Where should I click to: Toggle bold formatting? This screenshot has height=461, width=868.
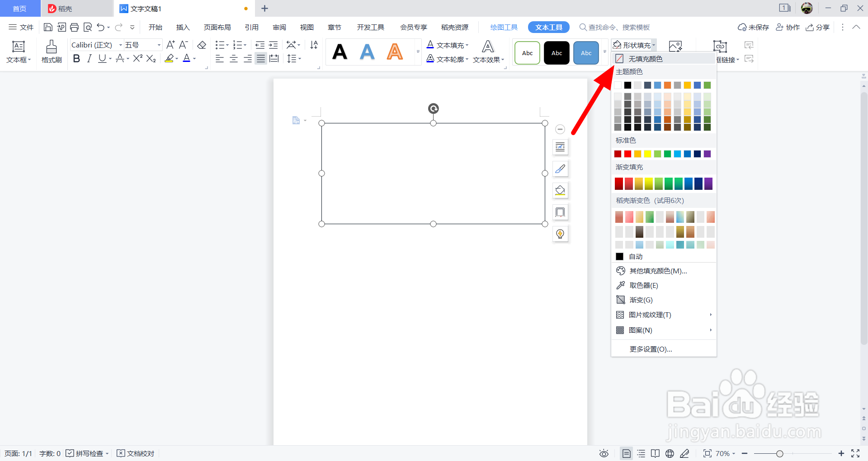click(76, 58)
